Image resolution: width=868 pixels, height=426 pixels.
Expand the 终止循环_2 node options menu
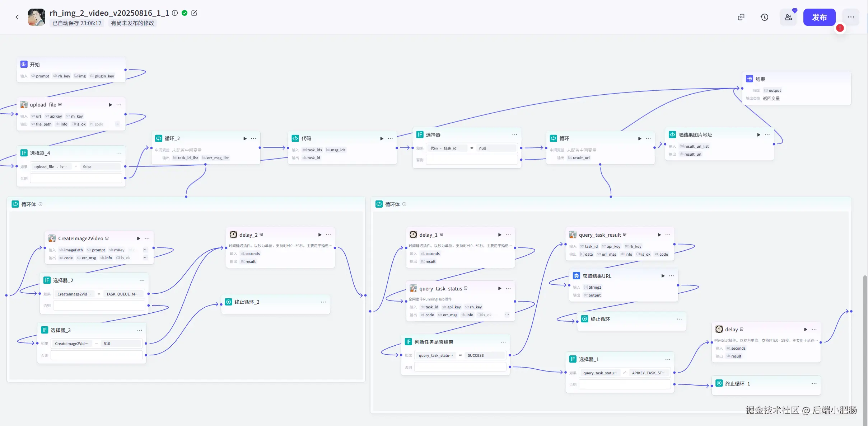323,302
